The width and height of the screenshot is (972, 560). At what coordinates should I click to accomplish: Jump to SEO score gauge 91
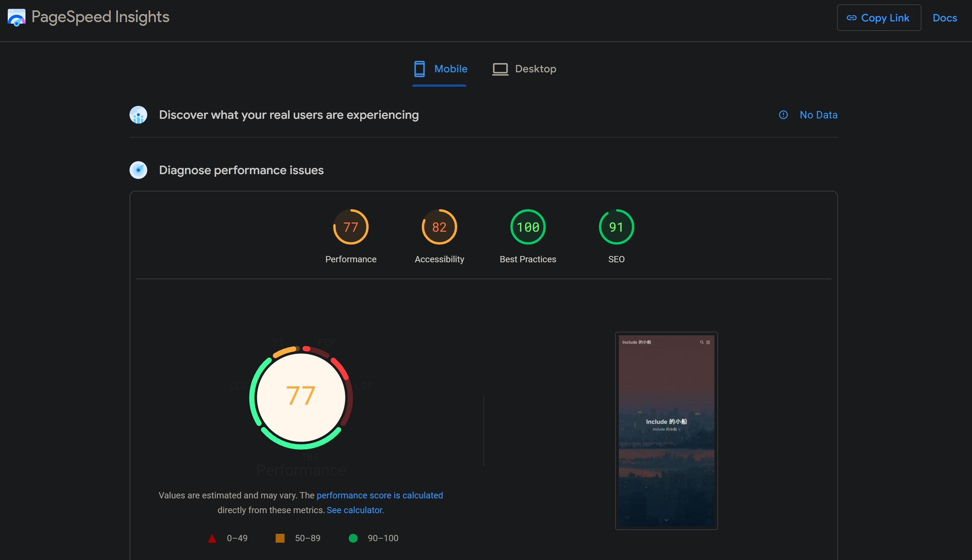click(x=616, y=227)
